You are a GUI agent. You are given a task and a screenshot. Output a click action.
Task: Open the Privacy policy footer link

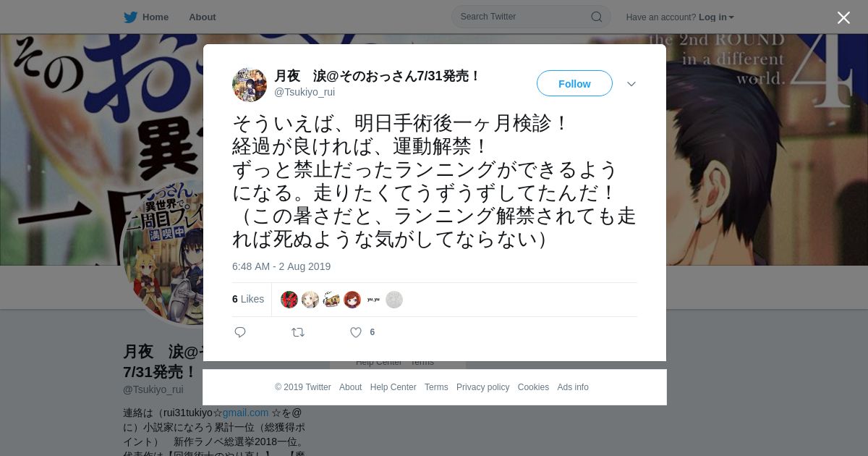(482, 387)
